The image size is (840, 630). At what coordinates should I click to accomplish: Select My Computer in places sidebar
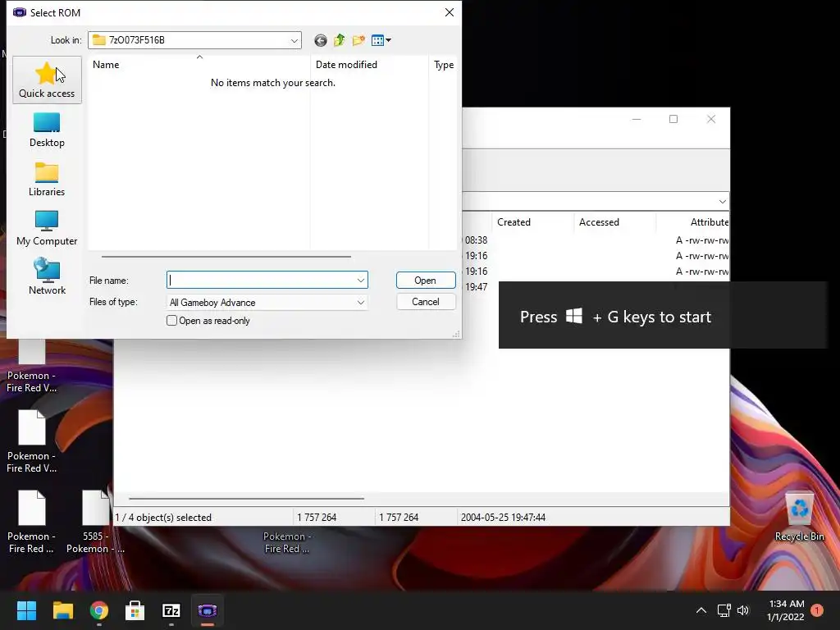click(47, 228)
